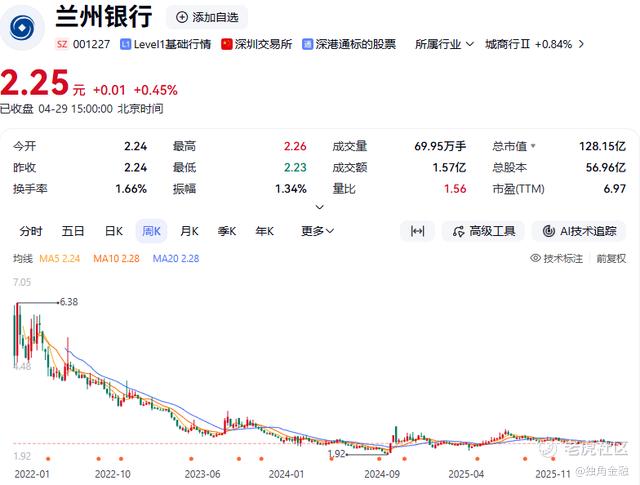Open 城商行II industry link
640x485 pixels.
click(534, 44)
